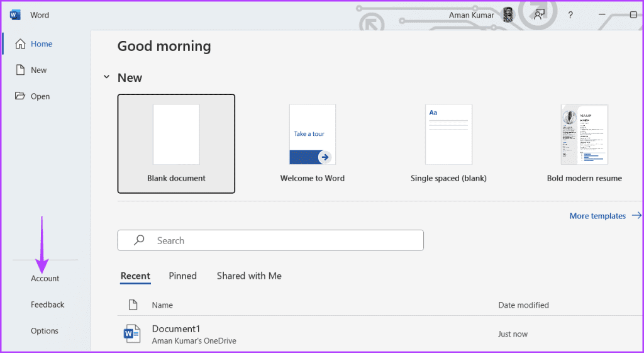Viewport: 644px width, 353px height.
Task: Sort the file list by Name
Action: [x=162, y=305]
